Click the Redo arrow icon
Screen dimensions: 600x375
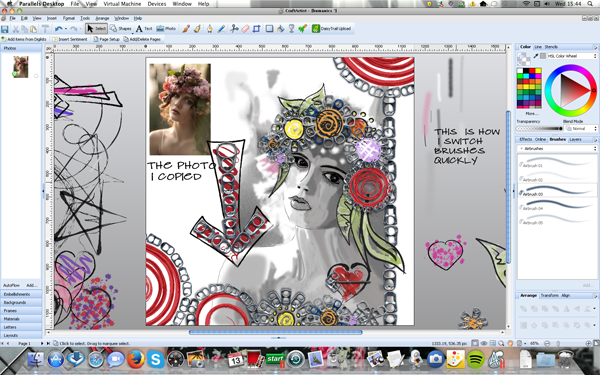[73, 29]
